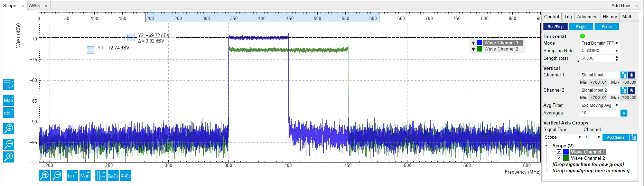The height and width of the screenshot is (186, 644).
Task: Expand legend arrow for Wave Channel 2
Action: (x=473, y=49)
